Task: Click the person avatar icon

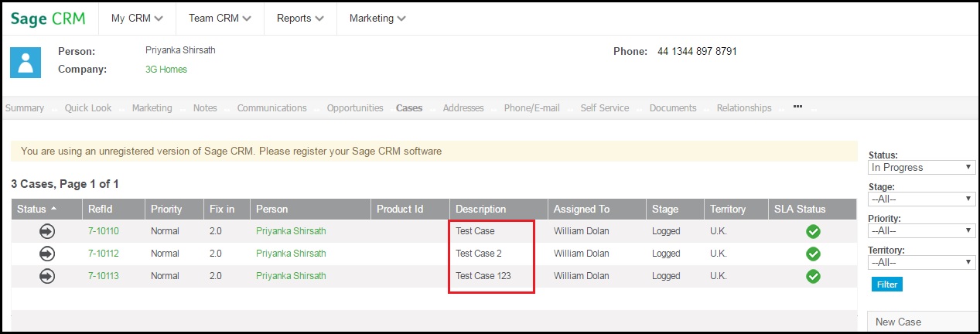Action: pos(26,62)
